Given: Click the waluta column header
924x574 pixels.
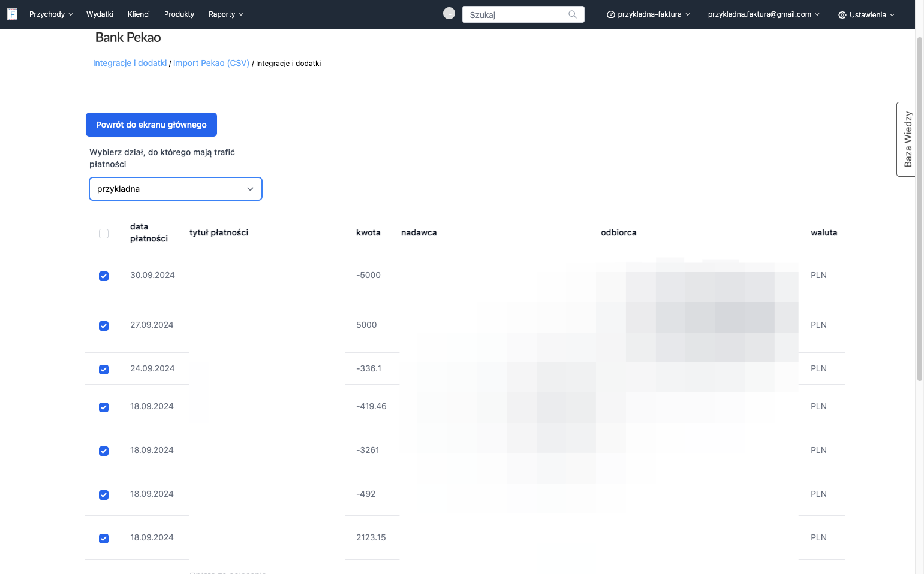Looking at the screenshot, I should click(824, 232).
